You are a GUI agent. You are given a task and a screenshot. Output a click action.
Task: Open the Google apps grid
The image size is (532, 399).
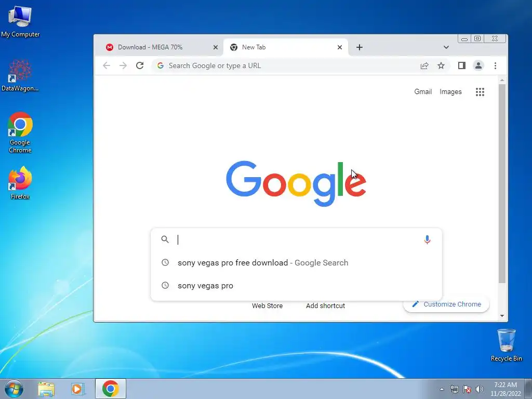click(480, 92)
